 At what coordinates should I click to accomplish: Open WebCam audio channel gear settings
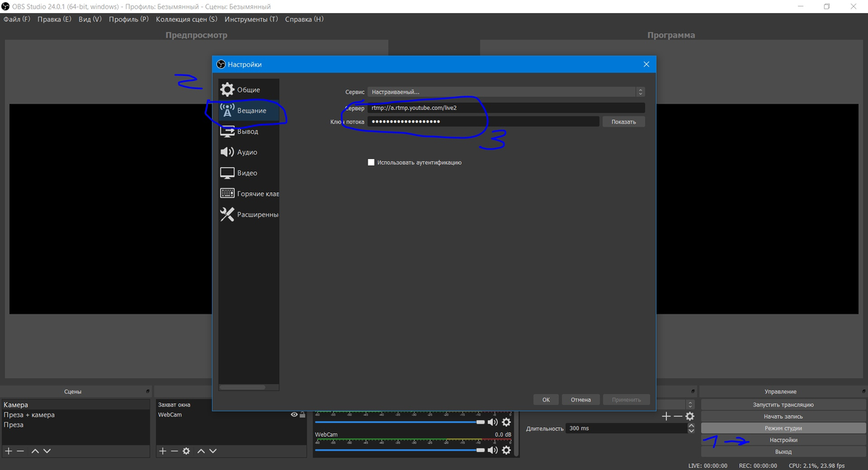click(x=506, y=450)
